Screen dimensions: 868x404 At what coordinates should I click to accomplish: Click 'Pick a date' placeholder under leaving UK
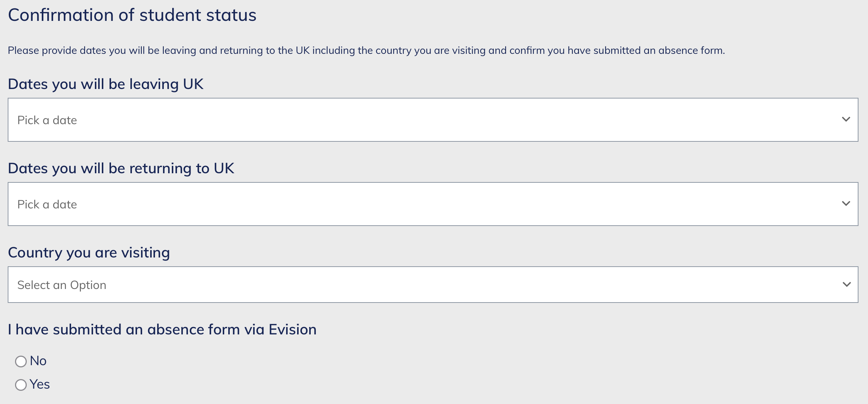(x=47, y=120)
